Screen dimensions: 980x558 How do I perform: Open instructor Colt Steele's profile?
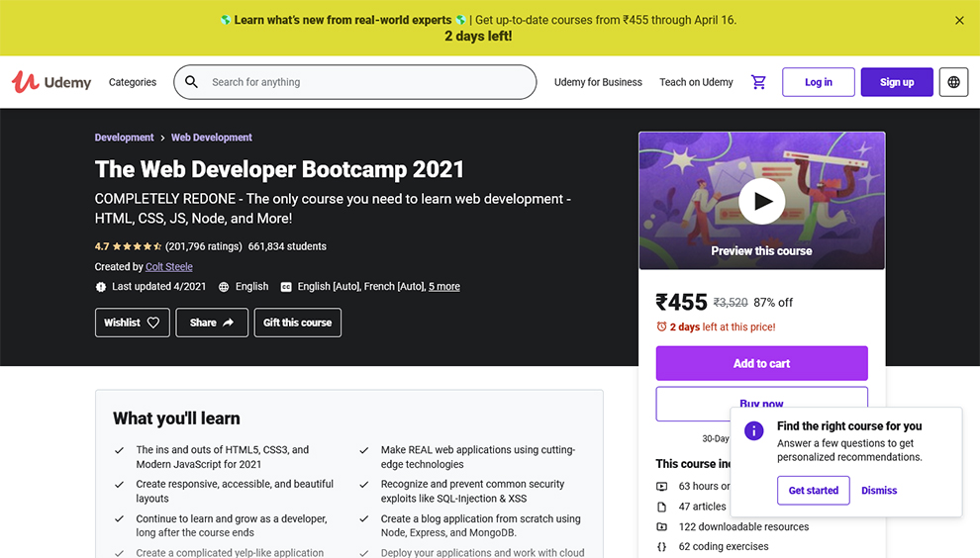pyautogui.click(x=168, y=267)
